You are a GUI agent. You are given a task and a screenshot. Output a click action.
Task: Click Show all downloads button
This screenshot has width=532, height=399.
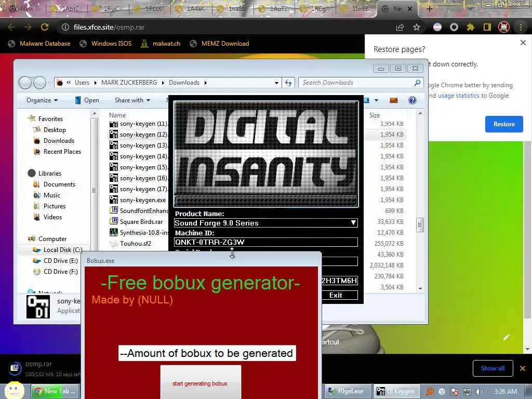[493, 368]
